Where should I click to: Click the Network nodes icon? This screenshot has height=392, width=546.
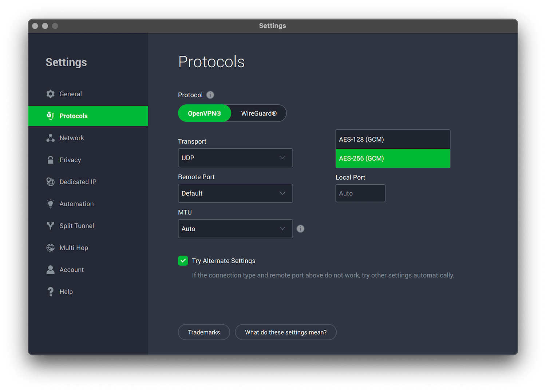pos(51,138)
